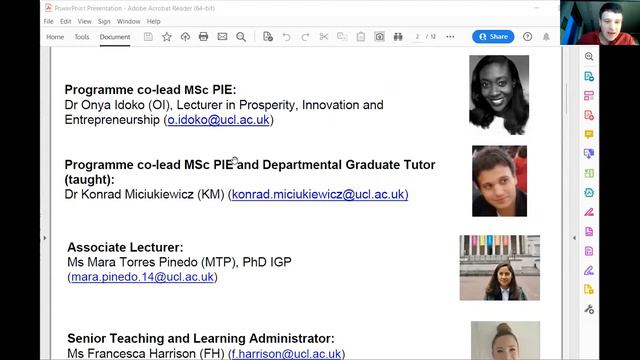This screenshot has width=640, height=360.
Task: Open the mara.pinedo.14@ucl.ac.uk link
Action: point(142,277)
